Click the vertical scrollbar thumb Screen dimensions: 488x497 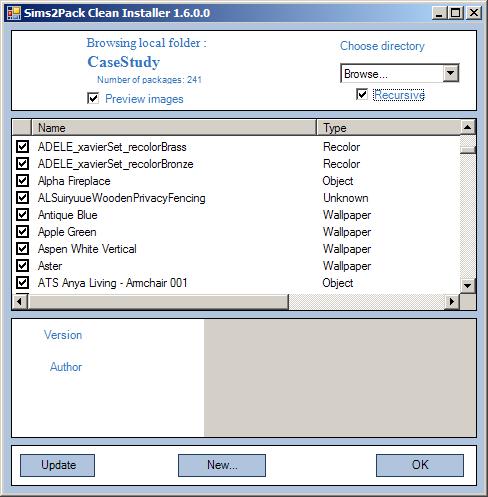pos(468,150)
